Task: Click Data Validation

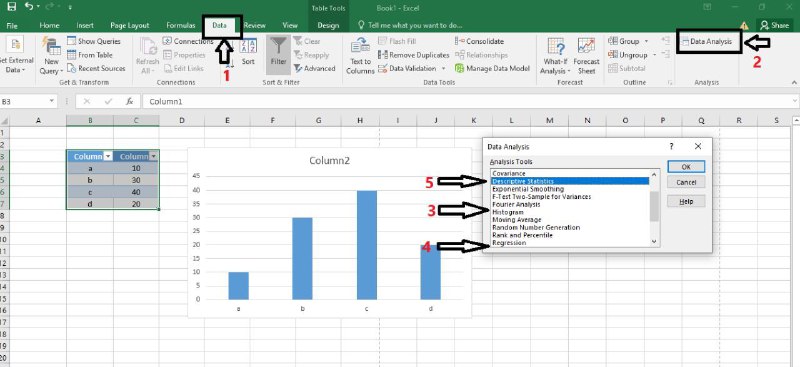Action: pyautogui.click(x=408, y=68)
